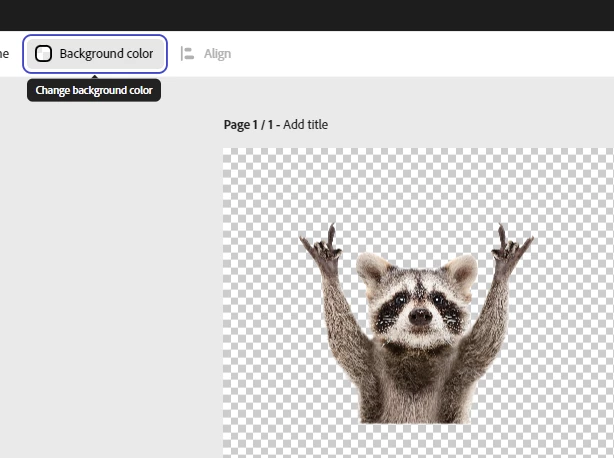Screen dimensions: 614x458
Task: Click the Background color swatch icon
Action: tap(43, 54)
